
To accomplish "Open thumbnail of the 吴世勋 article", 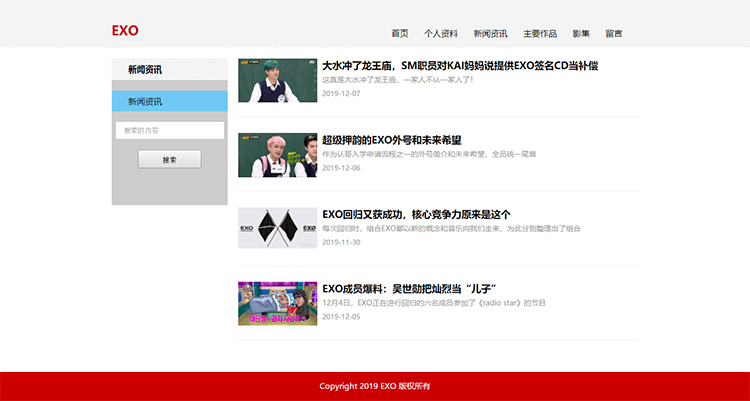I will pos(276,303).
